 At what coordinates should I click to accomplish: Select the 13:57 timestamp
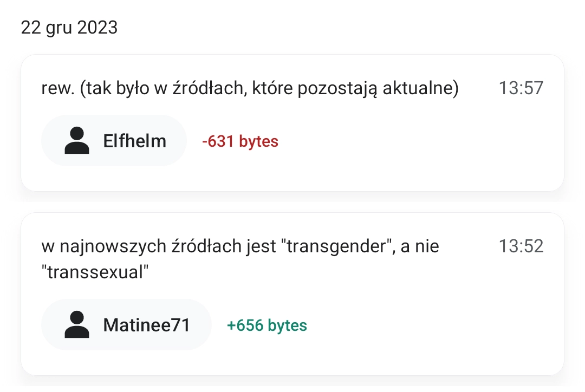[x=521, y=89]
